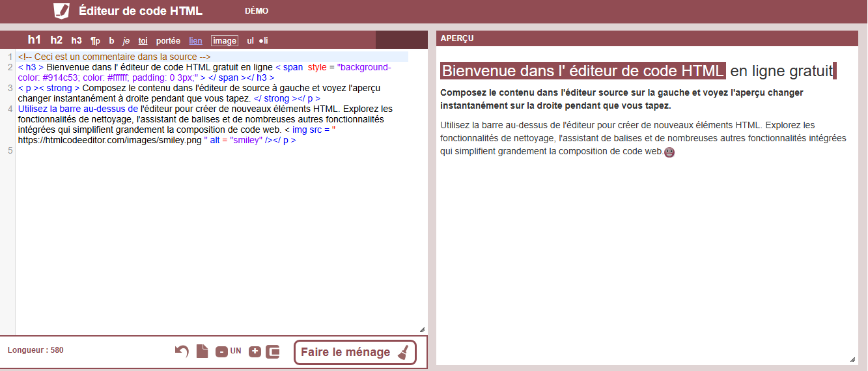Insert an h1 heading tag
Image resolution: width=868 pixels, height=371 pixels.
(35, 40)
